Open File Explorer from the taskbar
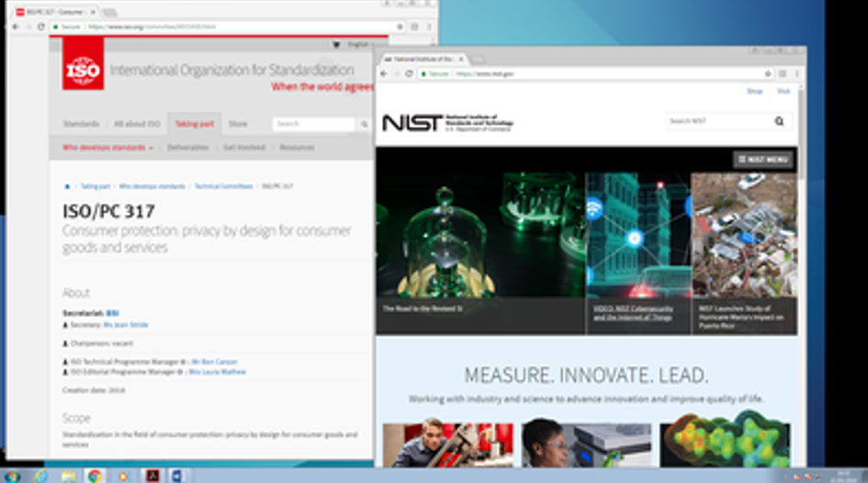Screen dimensions: 868x483 tap(69, 476)
